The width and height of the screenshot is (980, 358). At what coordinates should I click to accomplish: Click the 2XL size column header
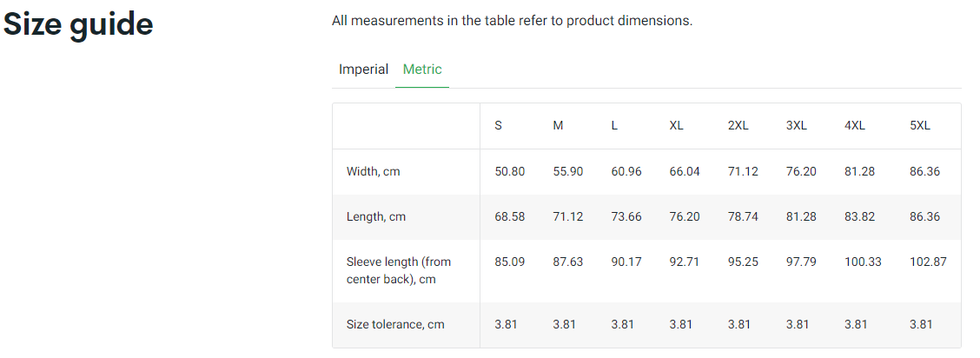pyautogui.click(x=738, y=125)
